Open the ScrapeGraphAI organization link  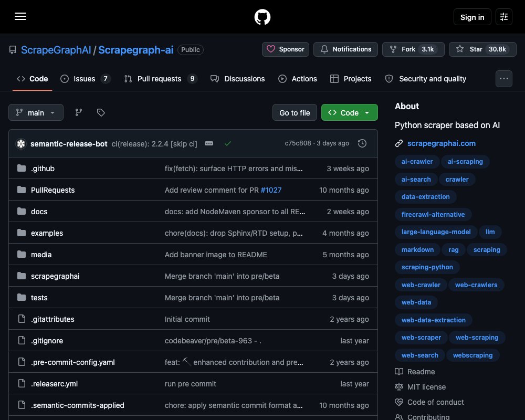tap(56, 50)
